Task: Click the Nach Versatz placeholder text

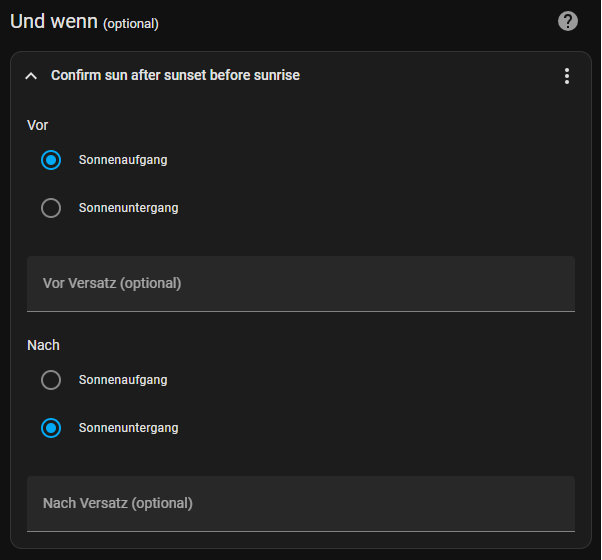Action: click(x=118, y=503)
